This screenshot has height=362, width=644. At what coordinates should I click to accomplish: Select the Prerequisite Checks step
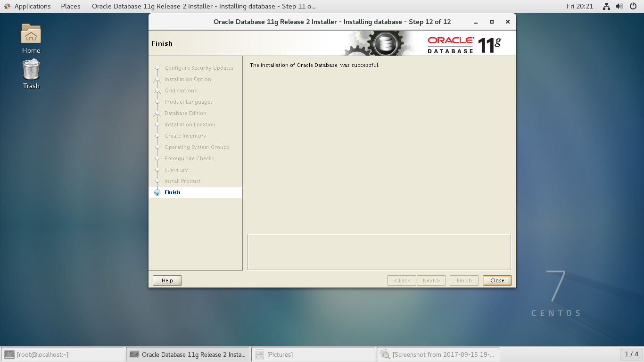(x=189, y=158)
